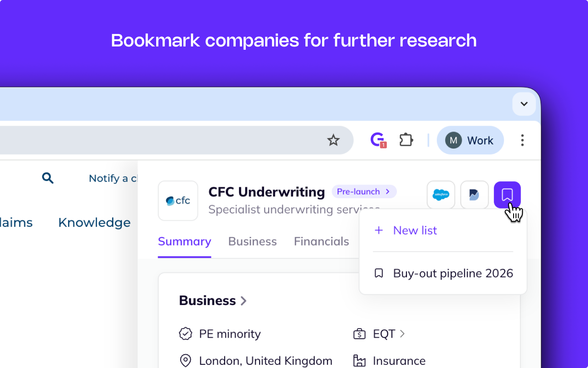Create a New list from bookmark menu
Screen dimensions: 588x368
(x=406, y=230)
